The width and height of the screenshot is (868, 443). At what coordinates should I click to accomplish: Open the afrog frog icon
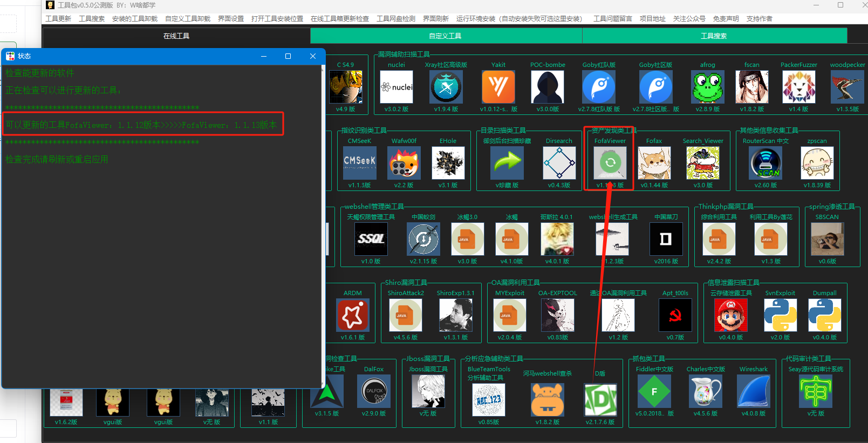[708, 87]
